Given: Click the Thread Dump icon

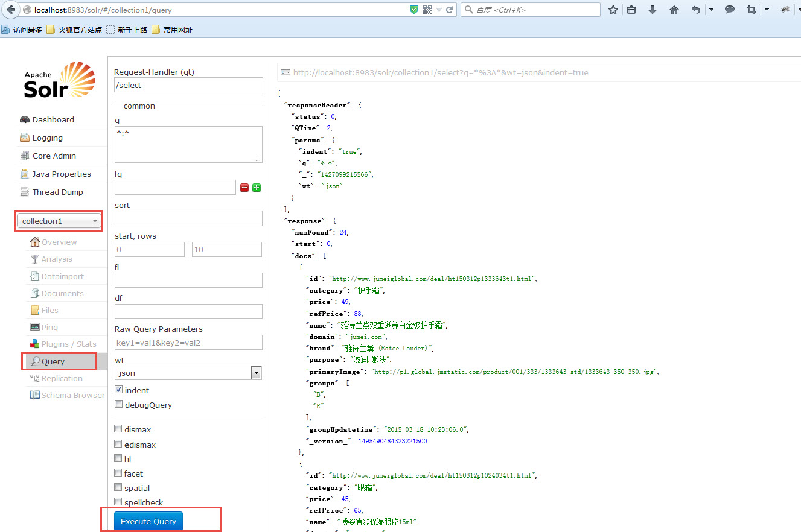Looking at the screenshot, I should 25,192.
